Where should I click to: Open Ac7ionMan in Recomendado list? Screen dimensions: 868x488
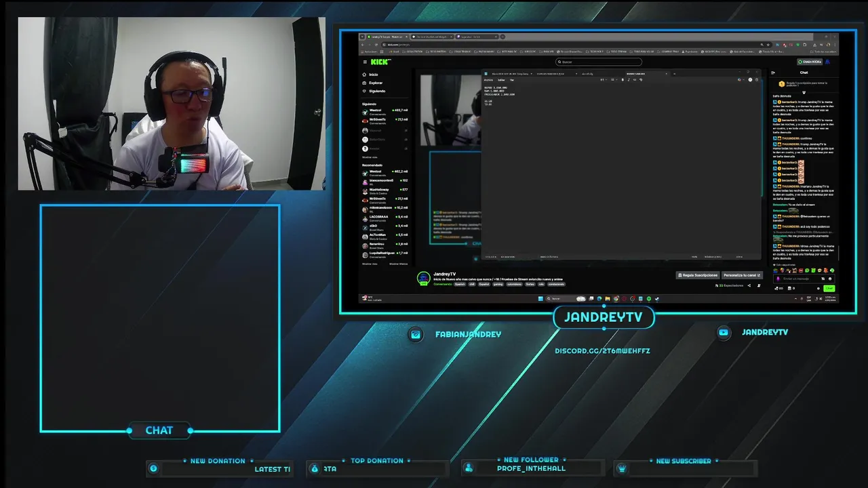384,237
